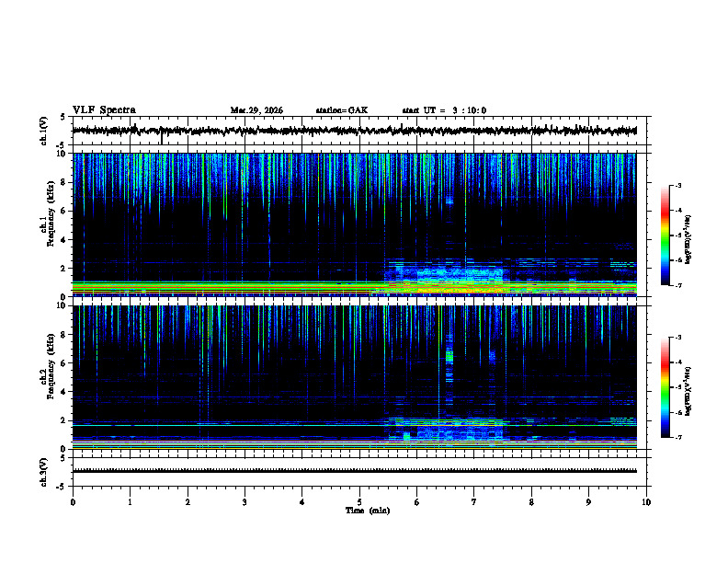The image size is (728, 563).
Task: Click inside the ch.1 spectrogram panel
Action: pyautogui.click(x=354, y=224)
